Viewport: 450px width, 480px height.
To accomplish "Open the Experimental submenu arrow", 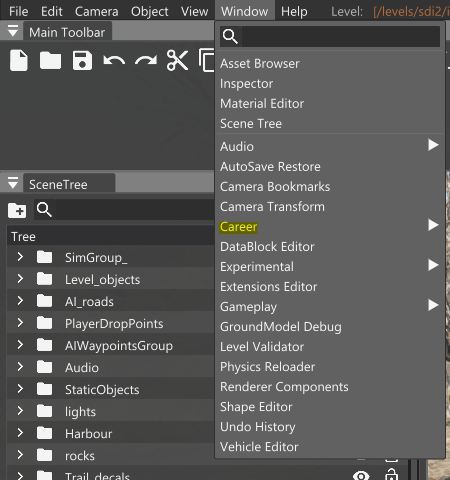I will pos(433,265).
